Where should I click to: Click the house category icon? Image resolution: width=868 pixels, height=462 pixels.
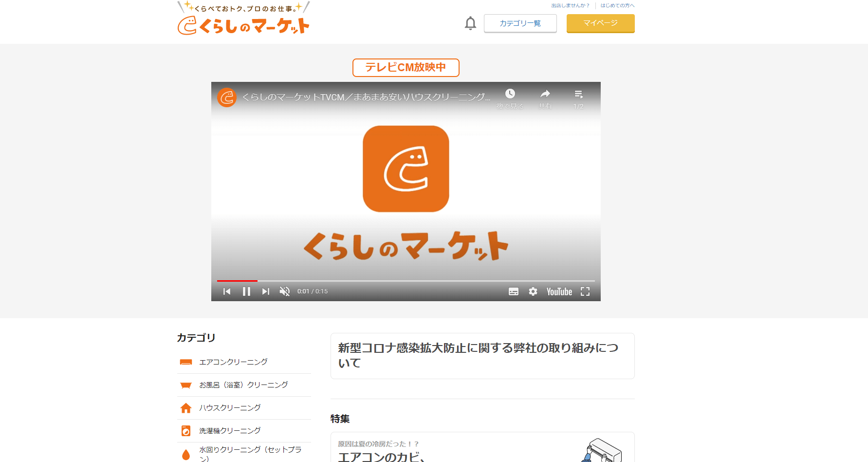tap(186, 408)
